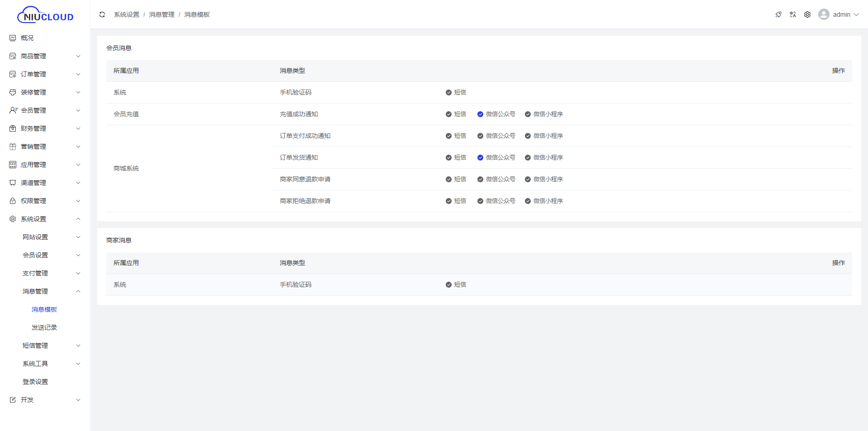Click the 订单支付成功通知 message type row
Viewport: 868px width, 431px height.
coord(305,136)
